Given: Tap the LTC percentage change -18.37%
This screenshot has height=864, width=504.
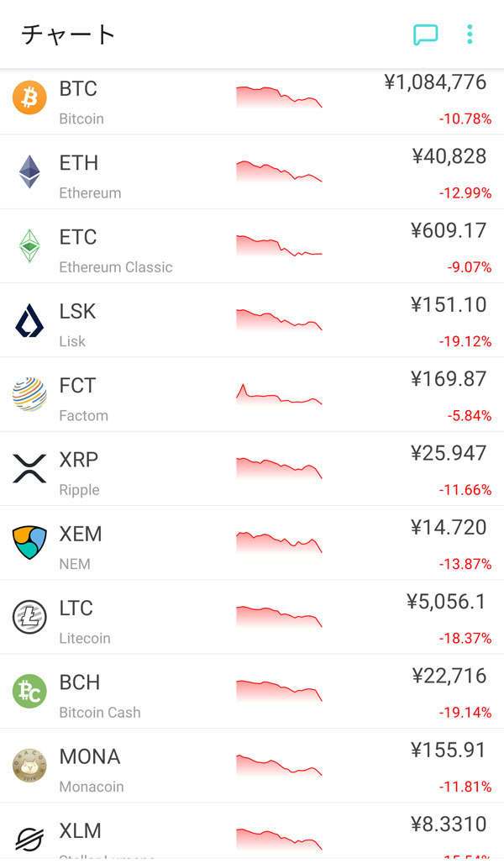Looking at the screenshot, I should click(465, 639).
